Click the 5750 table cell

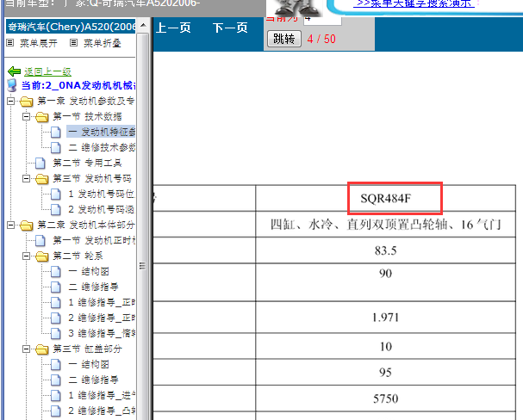coord(386,398)
